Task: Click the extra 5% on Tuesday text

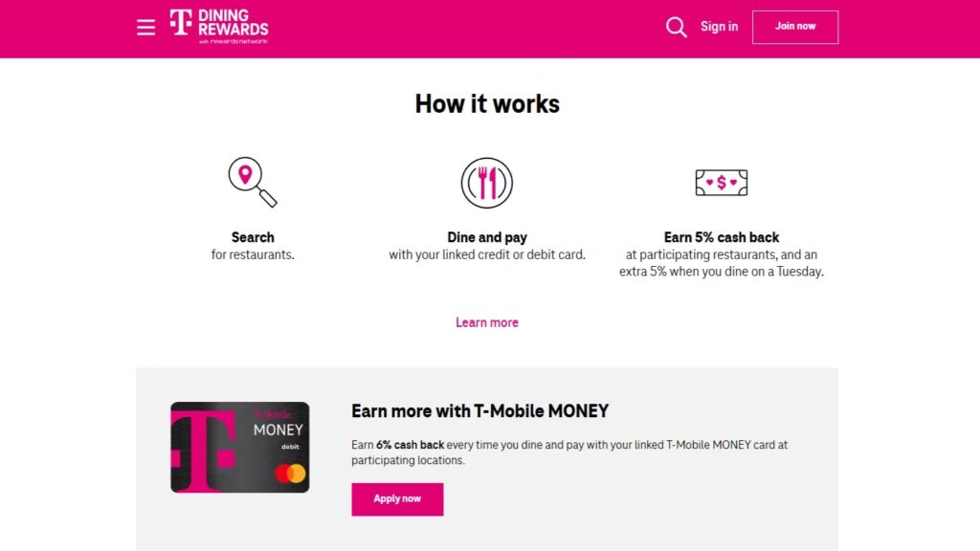Action: 721,272
